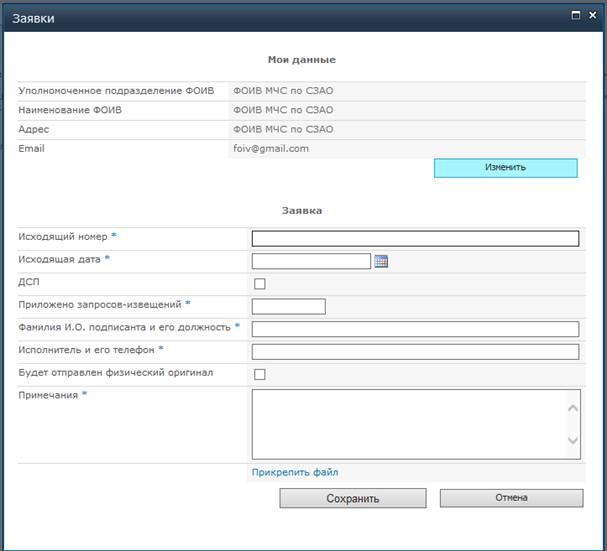The image size is (607, 551).
Task: Click inside the Примечания text area
Action: click(409, 424)
